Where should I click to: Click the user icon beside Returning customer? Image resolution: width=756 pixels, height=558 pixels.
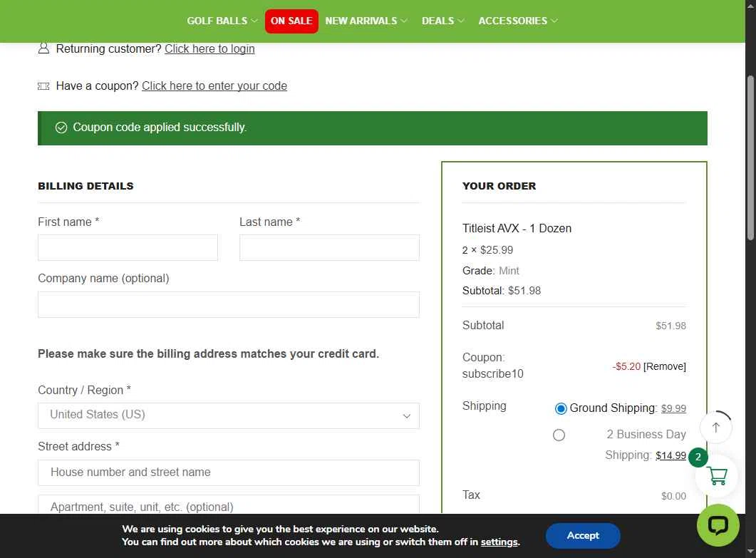43,48
